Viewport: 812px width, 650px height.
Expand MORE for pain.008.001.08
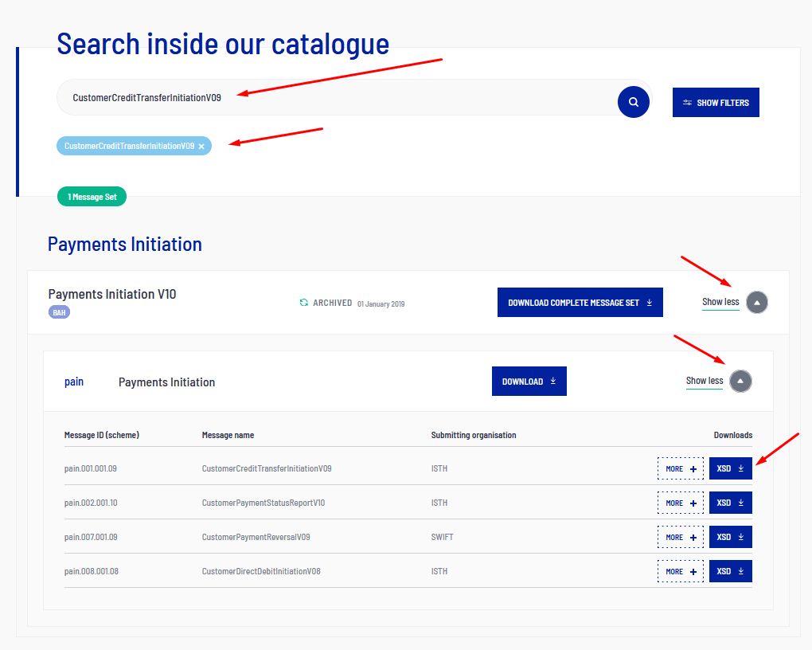click(681, 571)
